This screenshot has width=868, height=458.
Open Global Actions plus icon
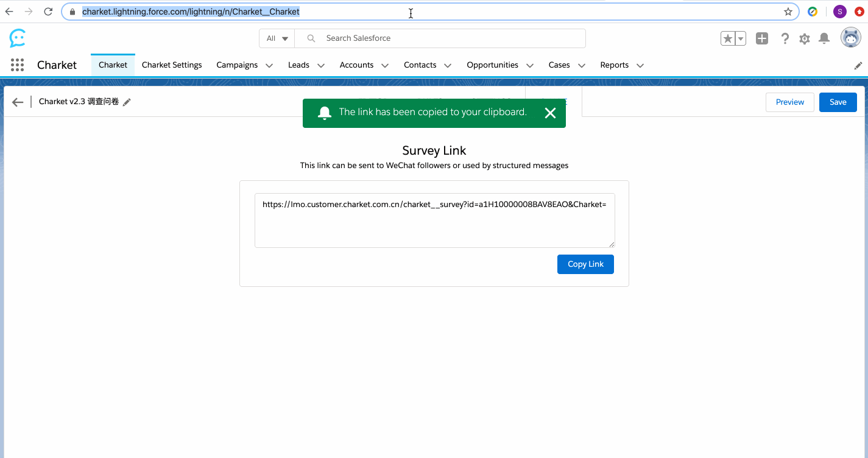pos(762,38)
